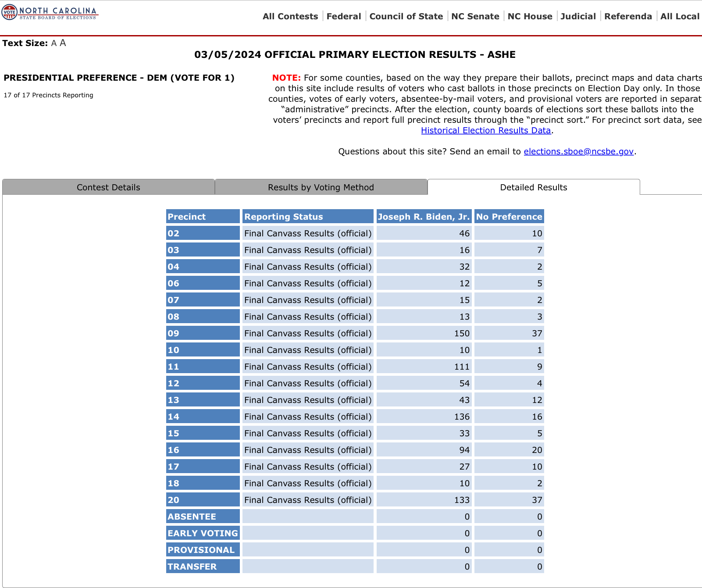Select precinct 14 row label
The height and width of the screenshot is (588, 702).
click(x=203, y=417)
